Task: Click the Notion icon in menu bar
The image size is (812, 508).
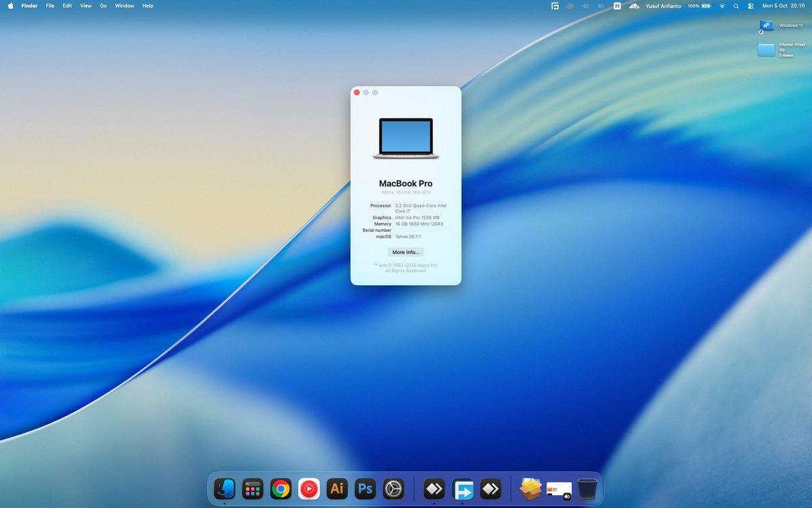Action: coord(617,5)
